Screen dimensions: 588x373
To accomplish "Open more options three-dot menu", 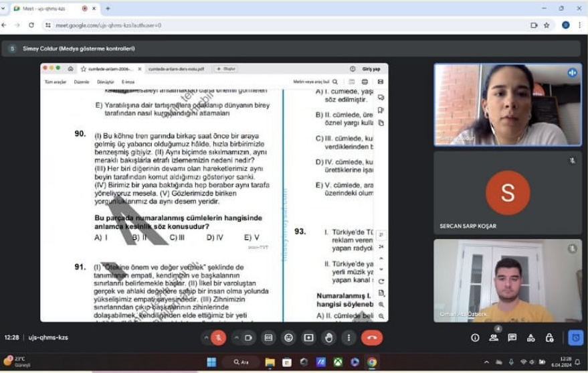I will click(348, 338).
